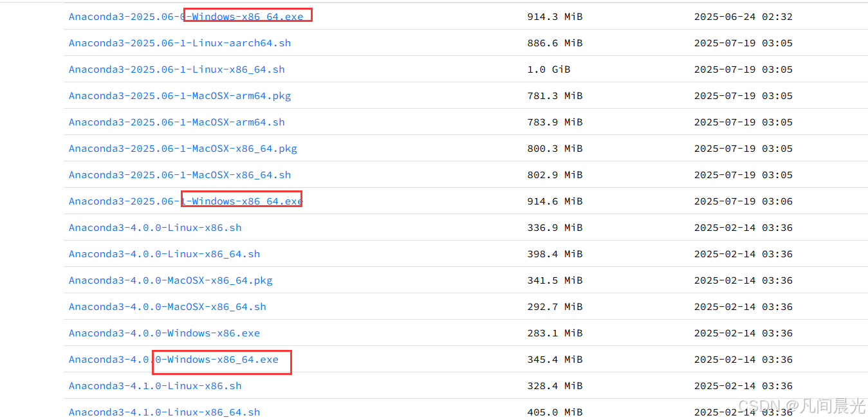This screenshot has height=420, width=868.
Task: Open Anaconda3-2025.06-1-MacOSX-arm64.pkg link
Action: pos(180,96)
